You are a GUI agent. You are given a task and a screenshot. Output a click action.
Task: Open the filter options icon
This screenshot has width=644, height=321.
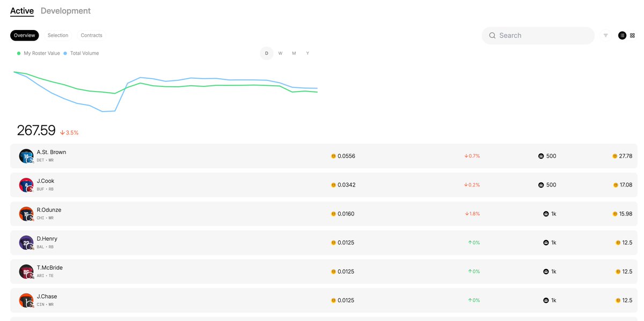[605, 35]
